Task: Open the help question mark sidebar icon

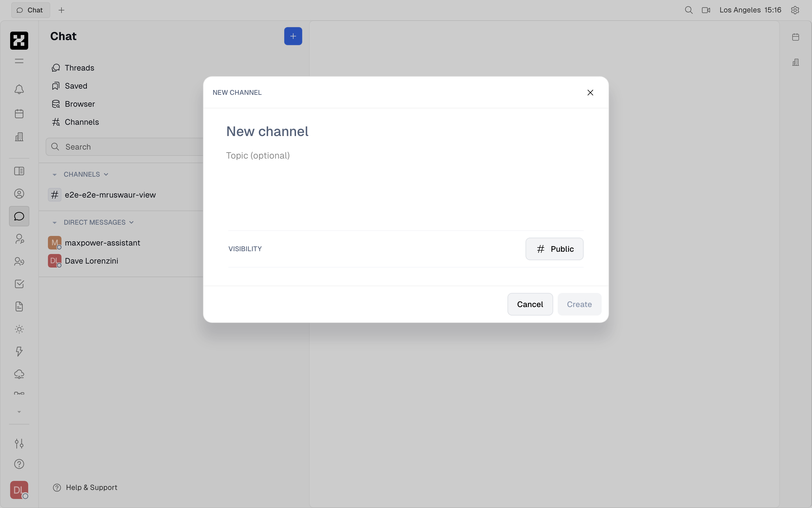Action: [19, 464]
